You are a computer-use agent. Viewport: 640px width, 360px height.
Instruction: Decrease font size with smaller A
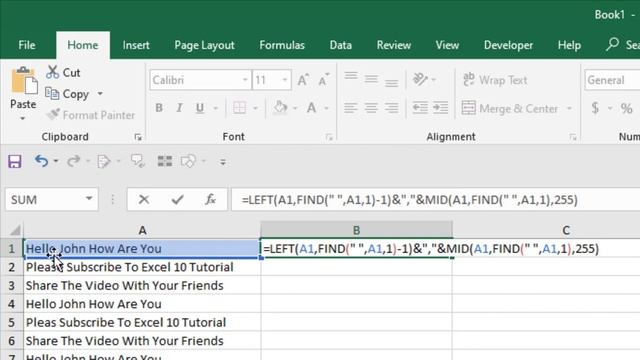323,80
